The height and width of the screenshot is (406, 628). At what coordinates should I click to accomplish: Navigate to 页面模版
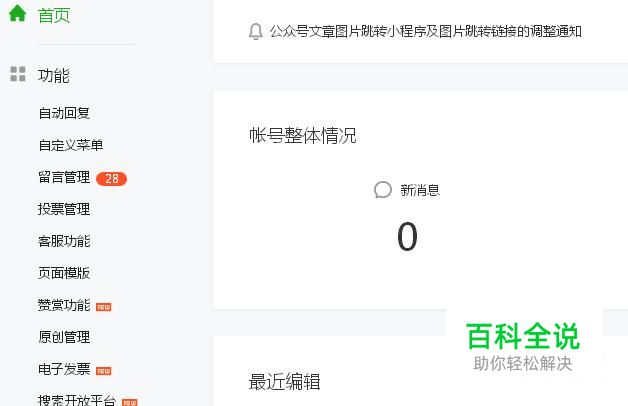[64, 273]
